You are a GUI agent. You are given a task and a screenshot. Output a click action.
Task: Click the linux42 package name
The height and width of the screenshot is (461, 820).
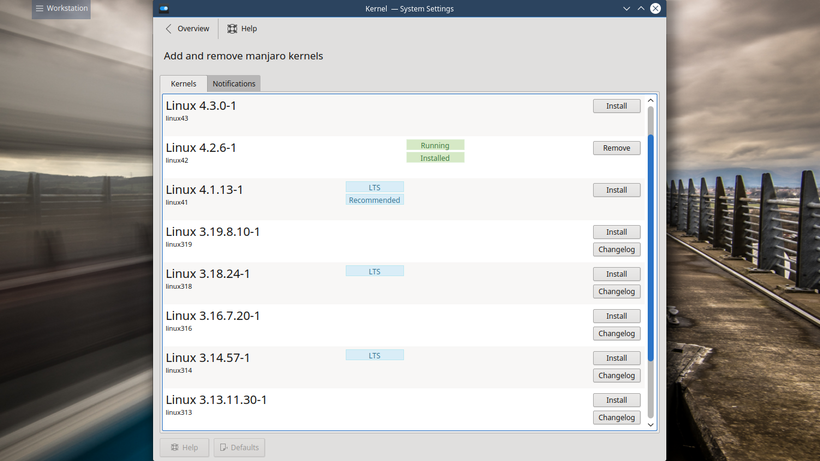coord(177,160)
